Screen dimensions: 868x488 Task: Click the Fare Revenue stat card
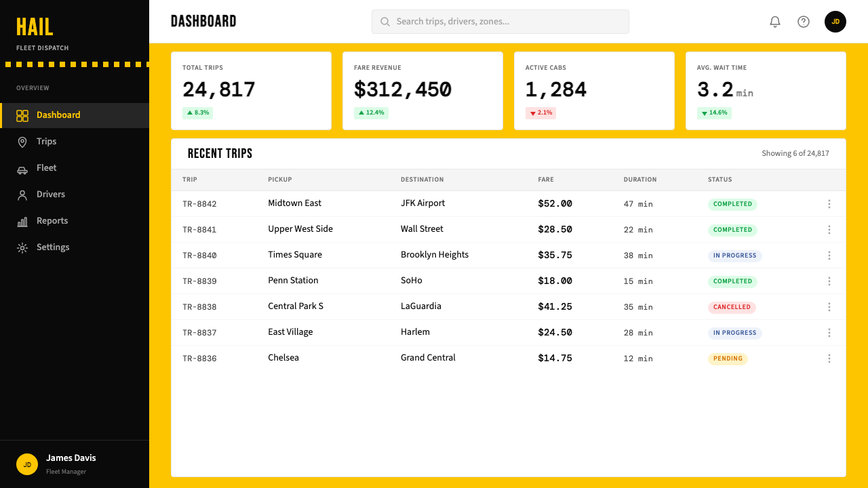coord(422,91)
